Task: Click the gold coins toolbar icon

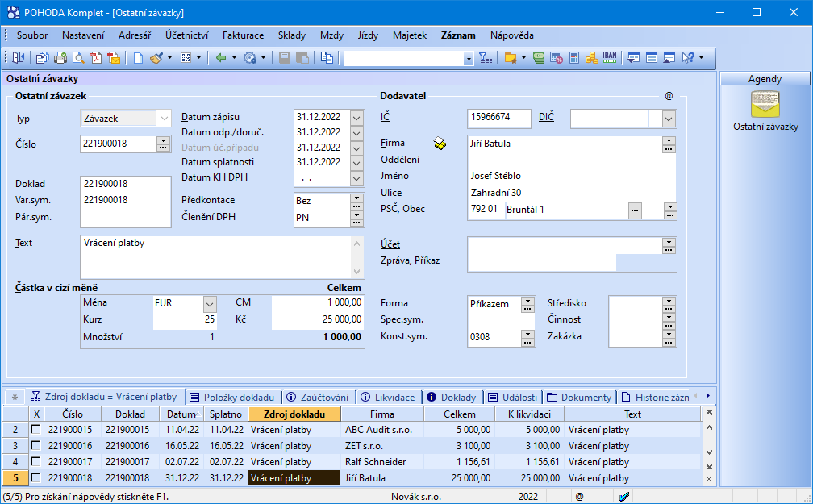Action: pyautogui.click(x=592, y=58)
